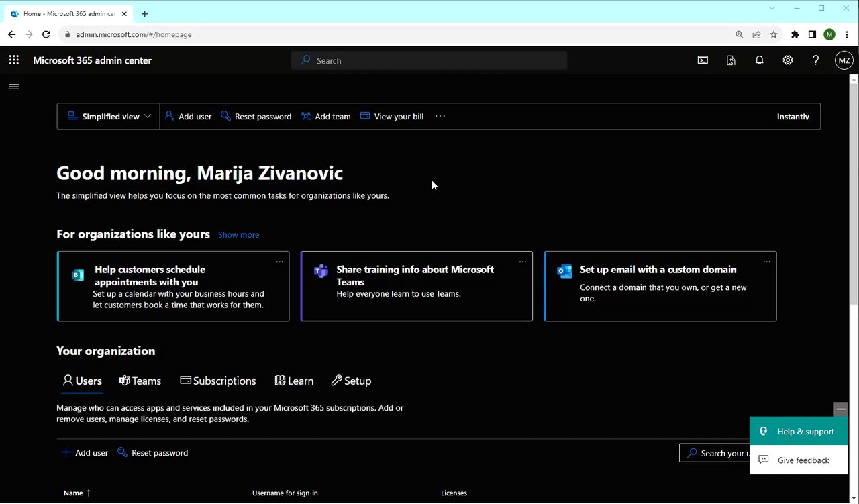This screenshot has height=504, width=859.
Task: Click Add user in top command bar
Action: [188, 116]
